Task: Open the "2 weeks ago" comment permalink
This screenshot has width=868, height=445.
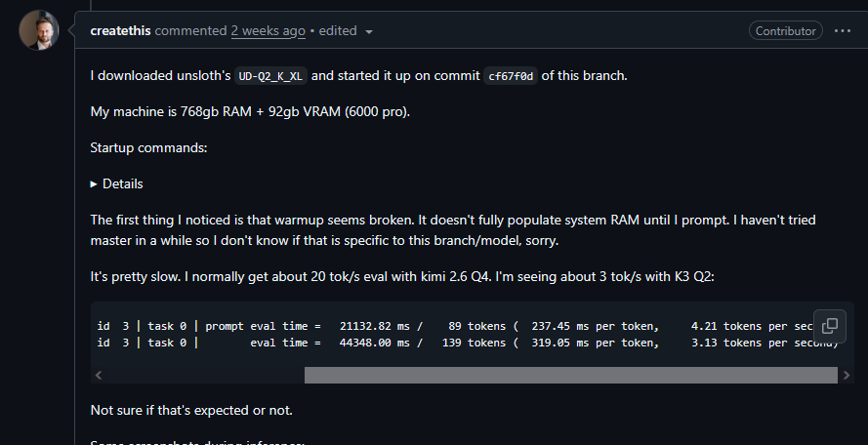Action: click(x=268, y=31)
